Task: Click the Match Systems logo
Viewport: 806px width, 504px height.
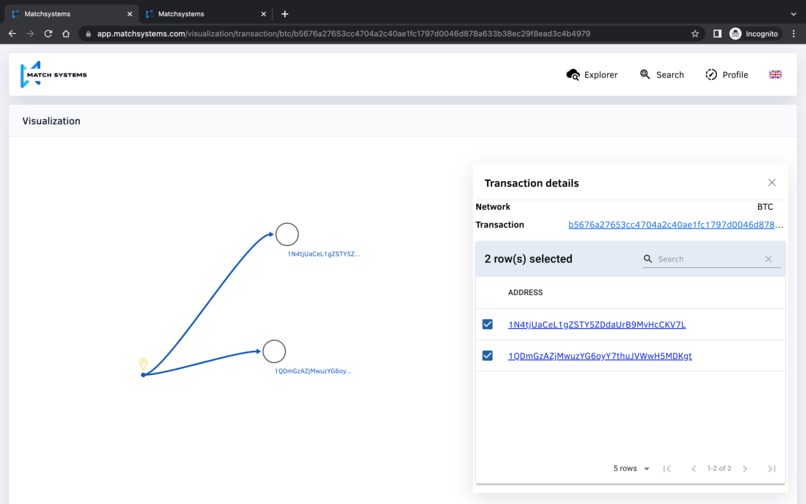Action: [x=53, y=75]
